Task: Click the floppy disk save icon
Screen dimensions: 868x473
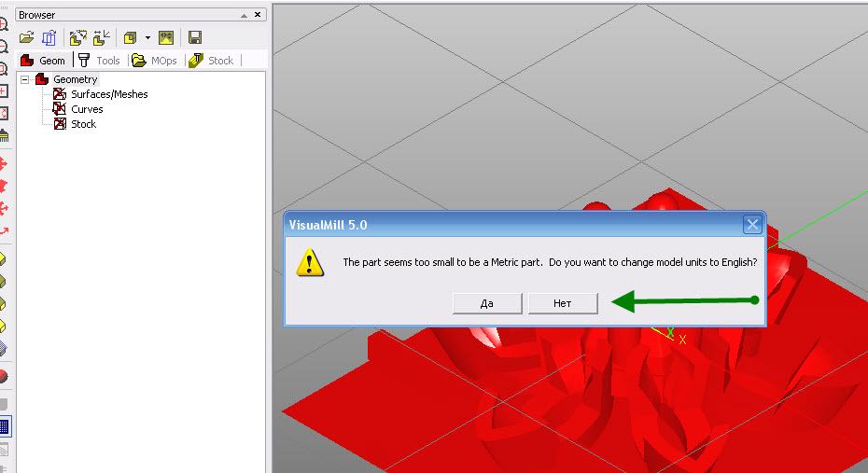Action: click(195, 37)
